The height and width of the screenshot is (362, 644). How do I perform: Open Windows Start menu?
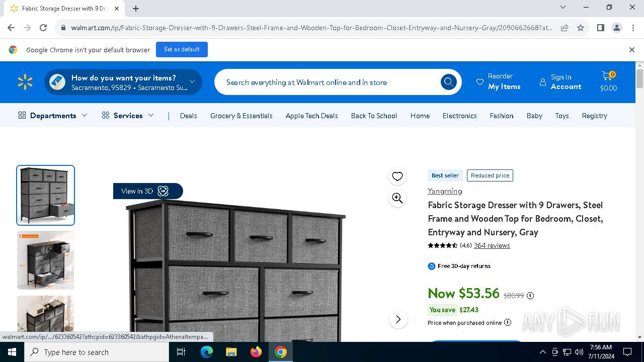[12, 352]
